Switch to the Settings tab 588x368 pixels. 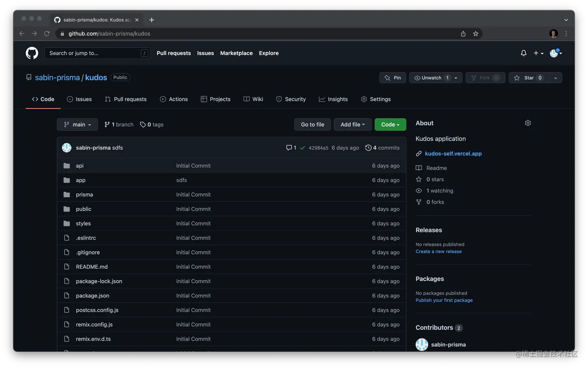(376, 99)
